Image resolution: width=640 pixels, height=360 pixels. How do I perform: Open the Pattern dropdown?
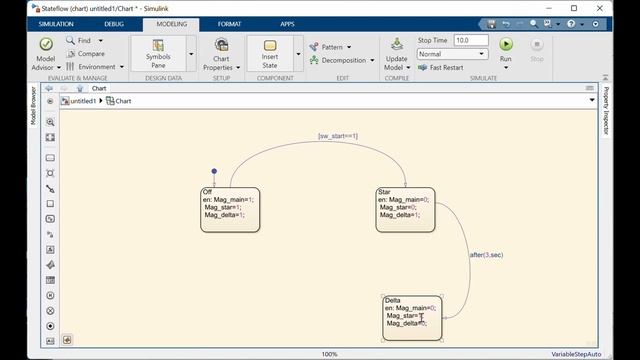tap(330, 47)
